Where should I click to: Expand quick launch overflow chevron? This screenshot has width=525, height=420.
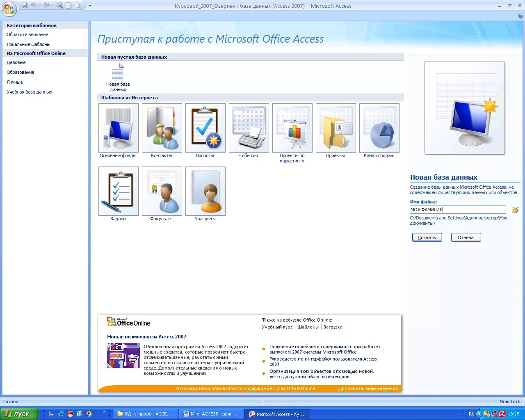pyautogui.click(x=105, y=412)
